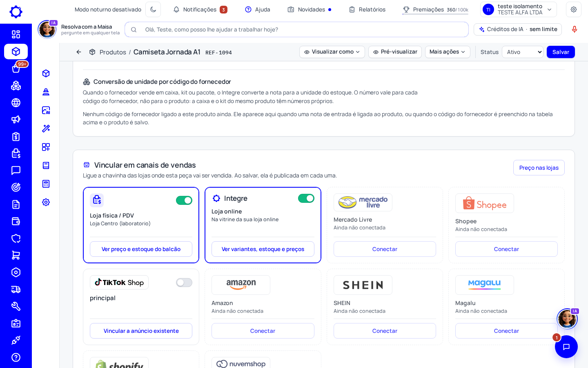The width and height of the screenshot is (588, 368).
Task: Connect the Shopee channel
Action: [x=506, y=249]
